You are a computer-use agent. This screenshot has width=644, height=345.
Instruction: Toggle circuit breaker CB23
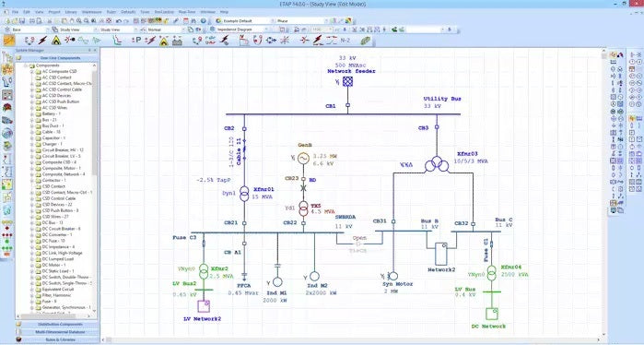[303, 179]
